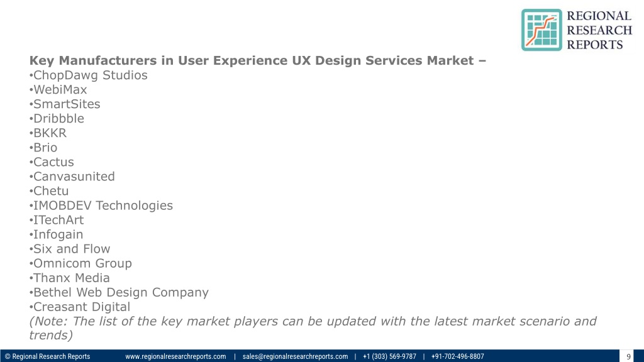Screen dimensions: 644x362
Task: Select the Infogain list entry
Action: click(56, 234)
